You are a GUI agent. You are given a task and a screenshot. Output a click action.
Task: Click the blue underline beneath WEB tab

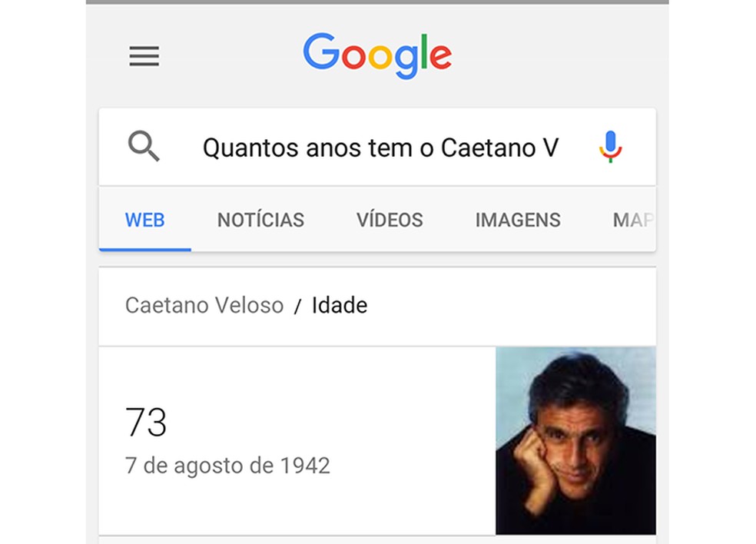pyautogui.click(x=144, y=249)
